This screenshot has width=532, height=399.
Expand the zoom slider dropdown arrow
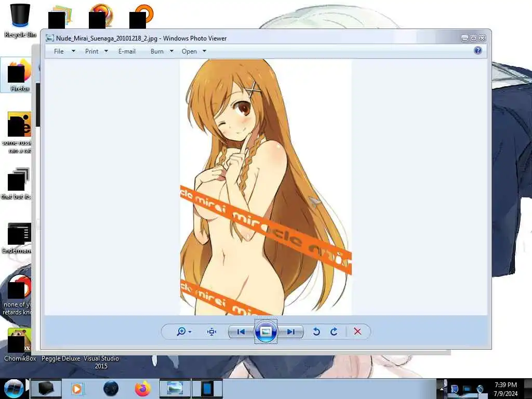190,332
